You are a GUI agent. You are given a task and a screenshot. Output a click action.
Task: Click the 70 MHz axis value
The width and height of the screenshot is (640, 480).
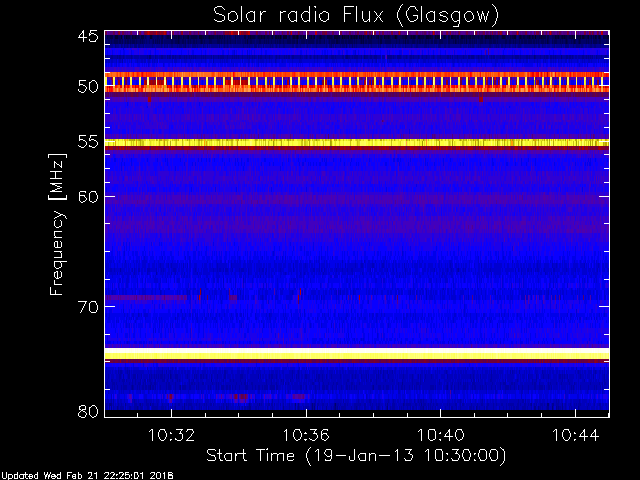pos(88,307)
